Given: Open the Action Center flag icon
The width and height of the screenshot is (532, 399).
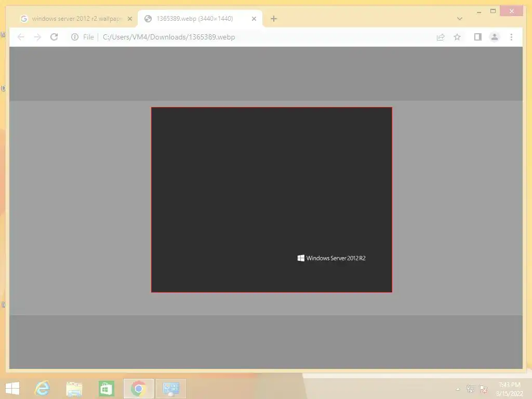Looking at the screenshot, I should [484, 389].
